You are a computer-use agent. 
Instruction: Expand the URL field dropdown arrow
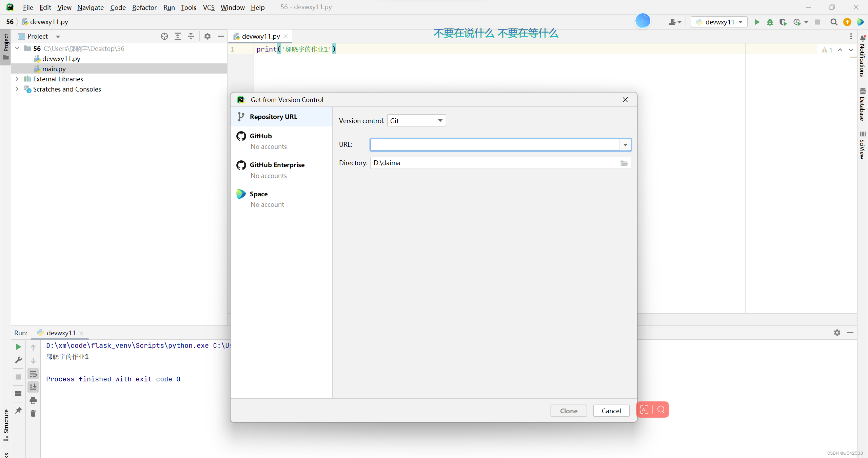point(625,144)
